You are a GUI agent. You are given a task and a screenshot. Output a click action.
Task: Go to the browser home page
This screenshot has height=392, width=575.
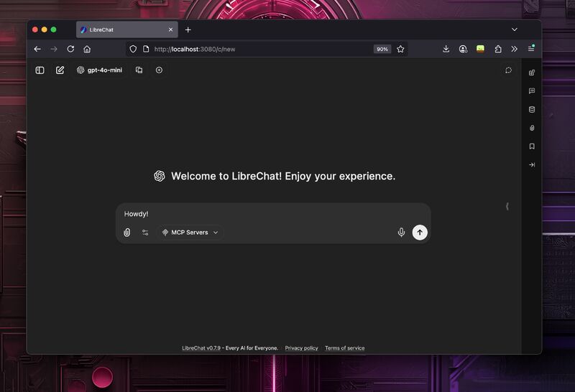[x=87, y=49]
